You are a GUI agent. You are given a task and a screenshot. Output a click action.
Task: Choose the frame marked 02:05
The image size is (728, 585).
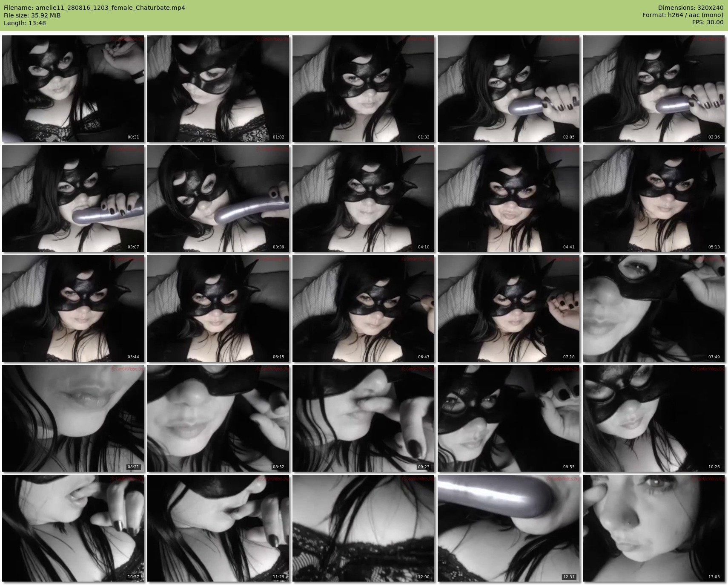point(508,89)
